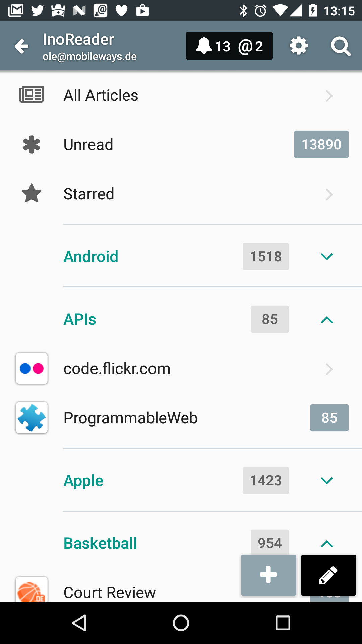Tap the back arrow in header
The width and height of the screenshot is (362, 644).
coord(22,46)
